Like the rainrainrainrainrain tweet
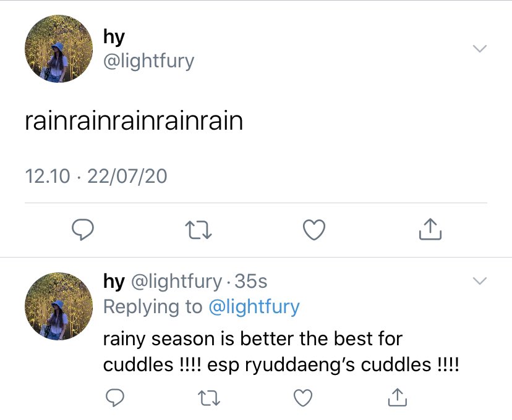This screenshot has height=420, width=512. (x=314, y=230)
